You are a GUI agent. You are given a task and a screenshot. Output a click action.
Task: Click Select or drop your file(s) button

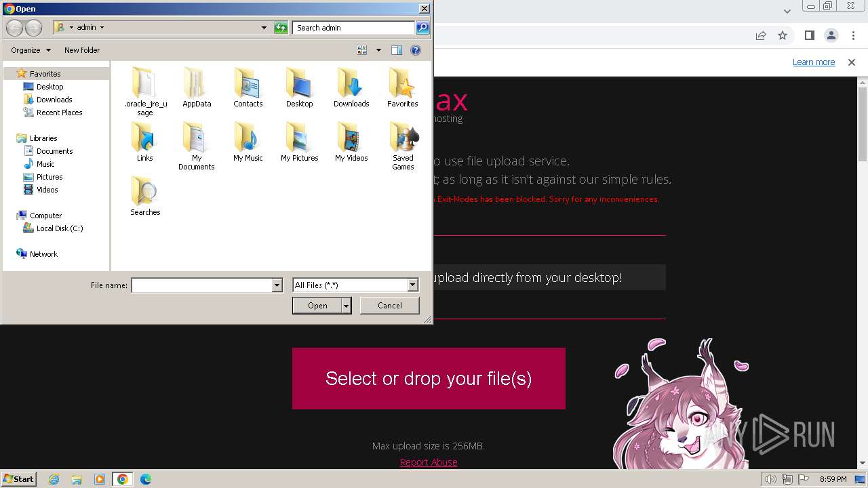429,378
